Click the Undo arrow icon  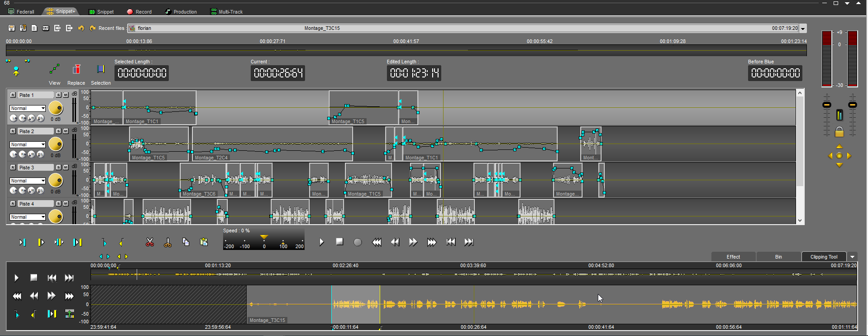pos(81,28)
